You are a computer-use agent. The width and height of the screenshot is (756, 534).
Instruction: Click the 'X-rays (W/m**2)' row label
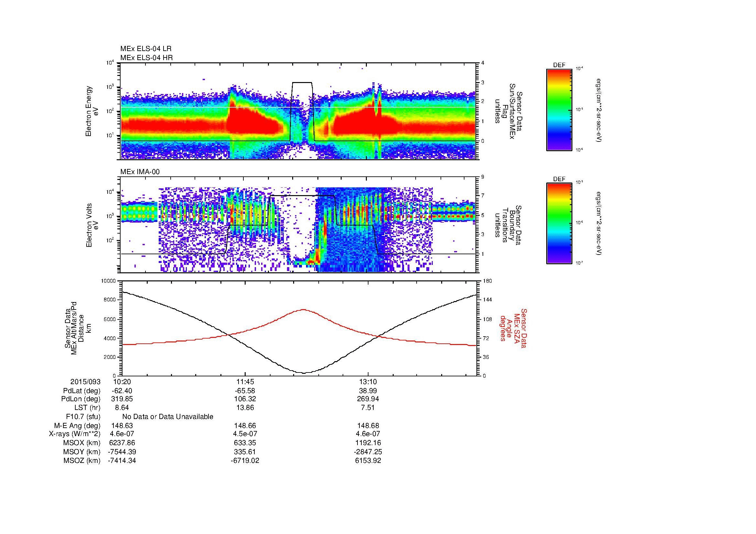(74, 434)
